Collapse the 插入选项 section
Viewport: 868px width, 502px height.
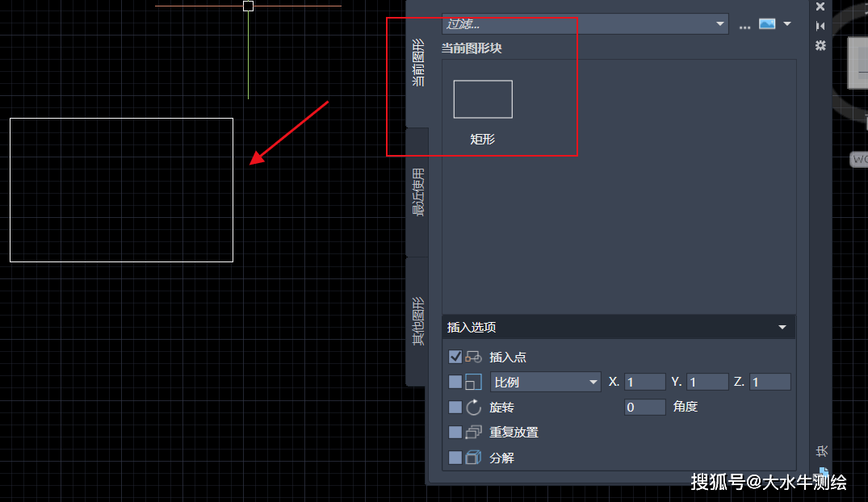tap(782, 327)
